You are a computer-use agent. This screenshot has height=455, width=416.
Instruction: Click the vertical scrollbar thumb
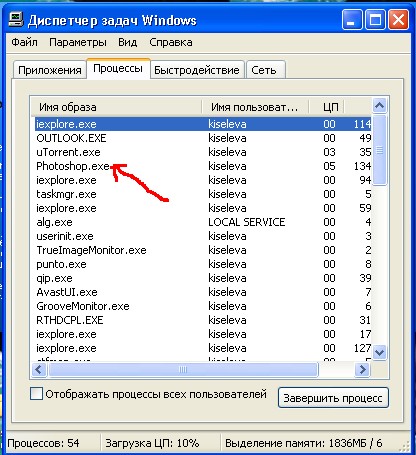(380, 150)
